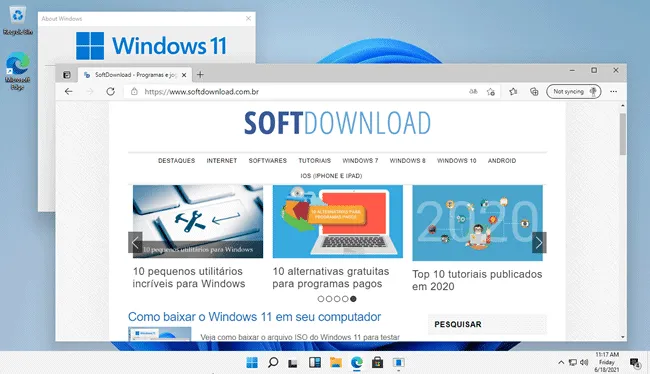Open a new tab with plus button
Viewport: 650px width, 374px height.
[x=200, y=75]
